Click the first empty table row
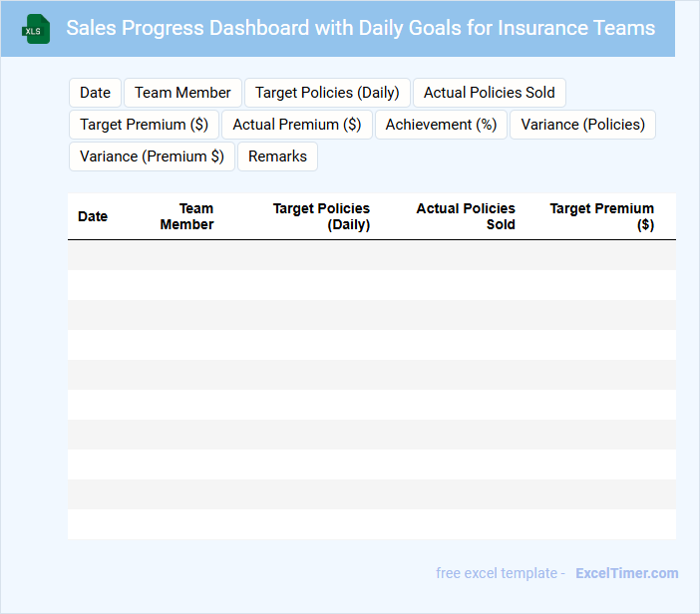The image size is (700, 614). tap(371, 255)
